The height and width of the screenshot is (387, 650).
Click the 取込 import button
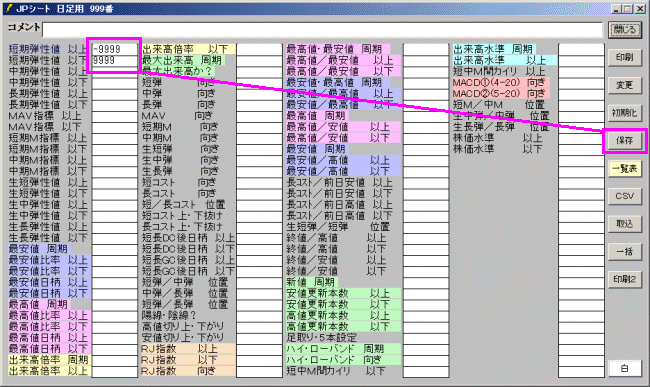point(624,224)
